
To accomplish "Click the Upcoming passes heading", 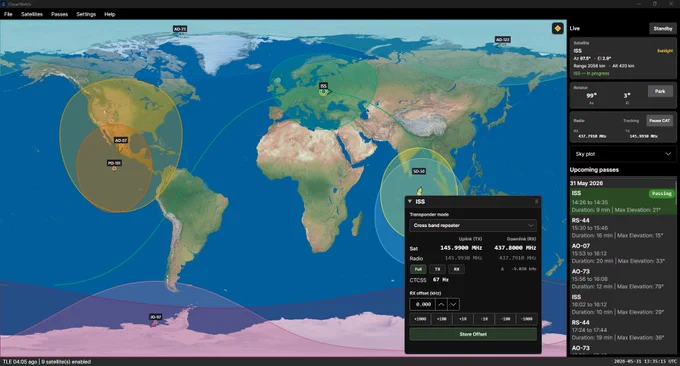I will coord(594,170).
